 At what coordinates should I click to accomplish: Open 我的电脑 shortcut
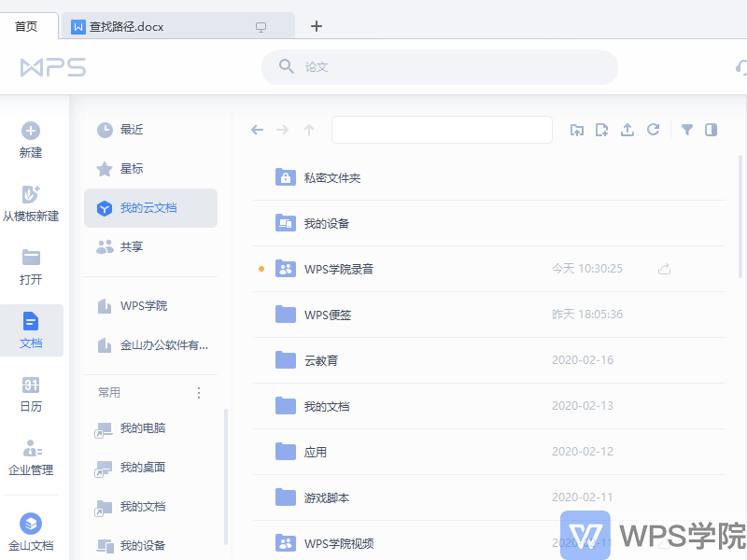pos(150,428)
